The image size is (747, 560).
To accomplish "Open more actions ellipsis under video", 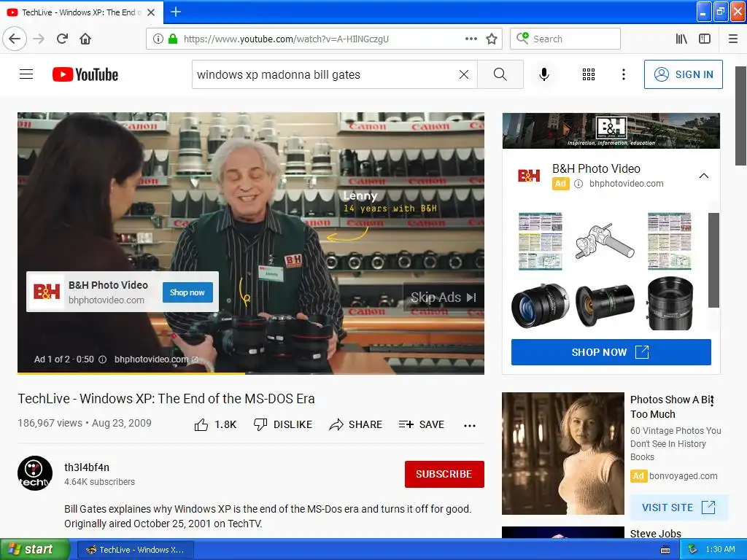I will (x=469, y=425).
